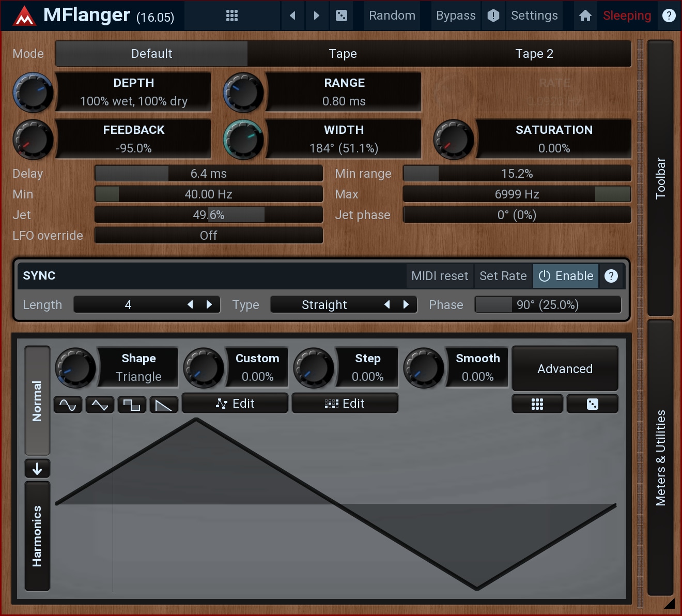Click the RANGE knob
682x616 pixels.
click(243, 93)
